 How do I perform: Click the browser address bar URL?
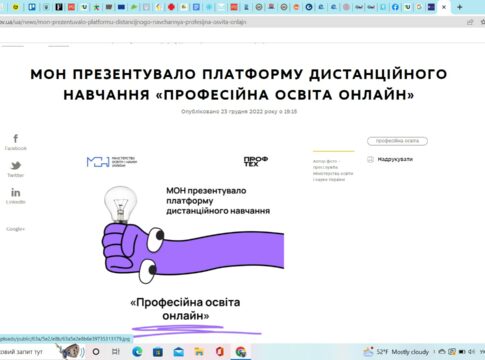click(x=123, y=22)
